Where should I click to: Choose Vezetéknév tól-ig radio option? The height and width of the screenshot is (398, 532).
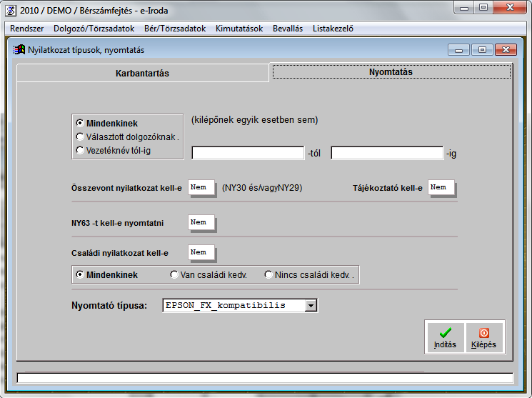tap(80, 150)
